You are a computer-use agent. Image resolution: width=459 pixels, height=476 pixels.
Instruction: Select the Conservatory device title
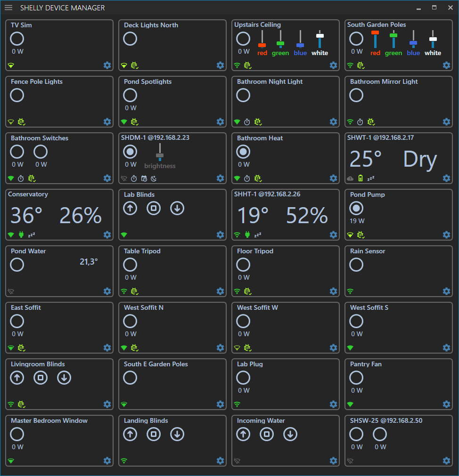[x=28, y=194]
